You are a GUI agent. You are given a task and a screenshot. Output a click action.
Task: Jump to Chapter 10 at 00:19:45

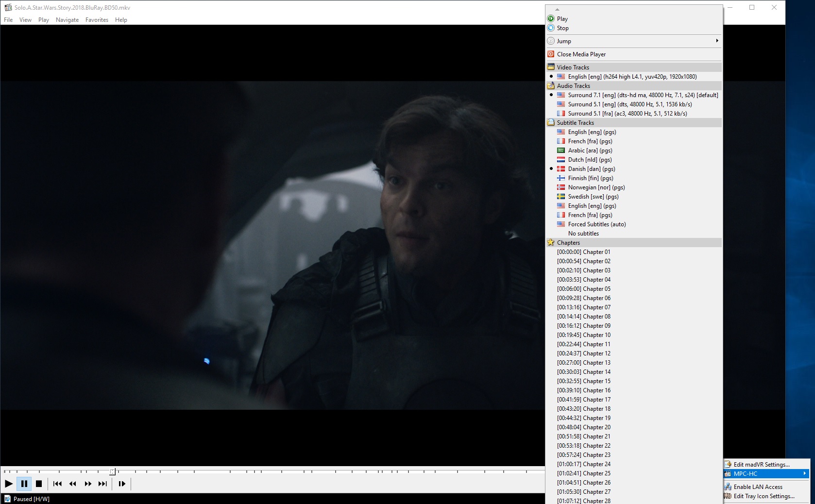(x=634, y=335)
